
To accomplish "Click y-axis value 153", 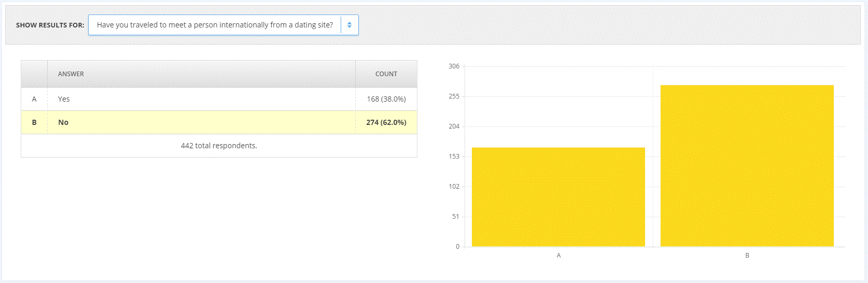I will (x=454, y=157).
